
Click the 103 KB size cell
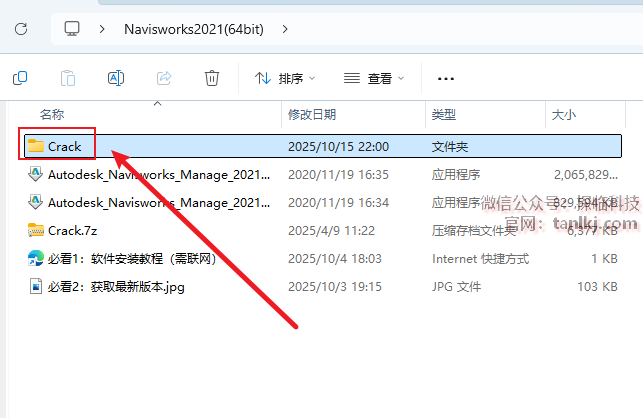pyautogui.click(x=597, y=286)
